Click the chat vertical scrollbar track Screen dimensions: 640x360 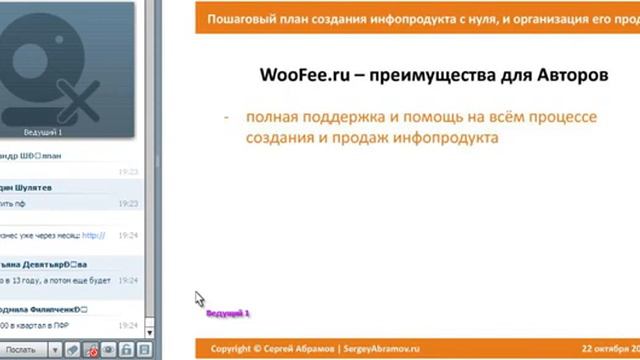[x=149, y=163]
